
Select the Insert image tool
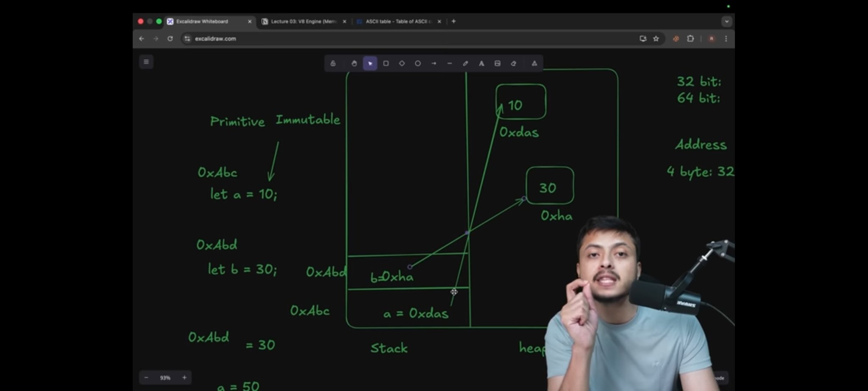tap(498, 64)
